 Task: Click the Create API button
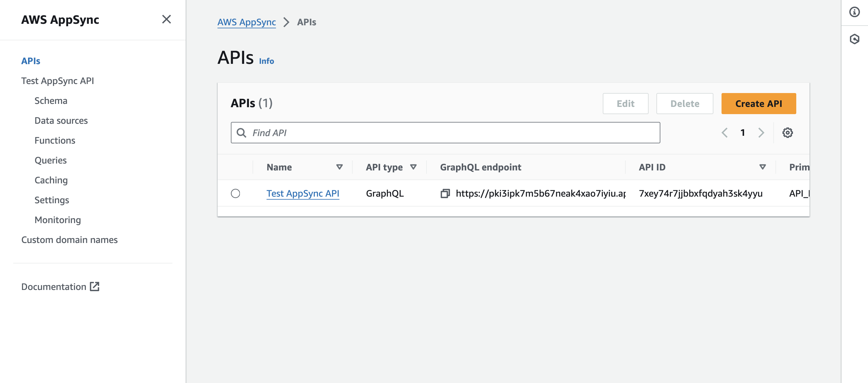(759, 104)
